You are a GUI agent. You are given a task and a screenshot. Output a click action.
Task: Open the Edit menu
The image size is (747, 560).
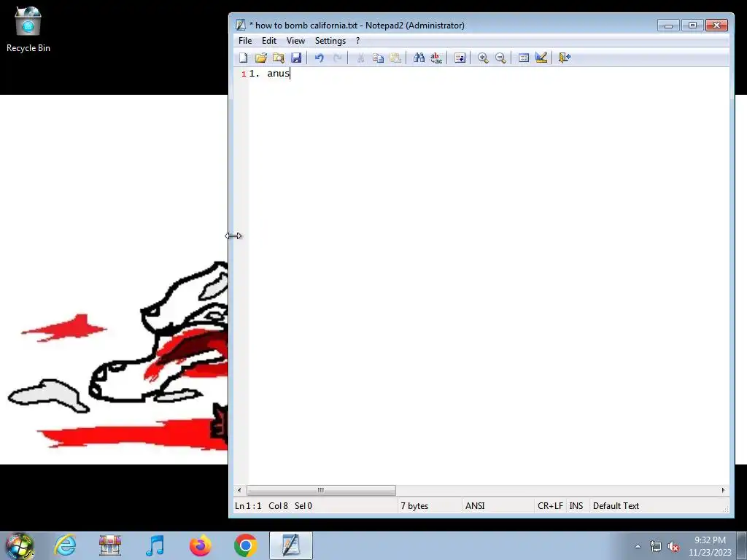click(x=269, y=41)
